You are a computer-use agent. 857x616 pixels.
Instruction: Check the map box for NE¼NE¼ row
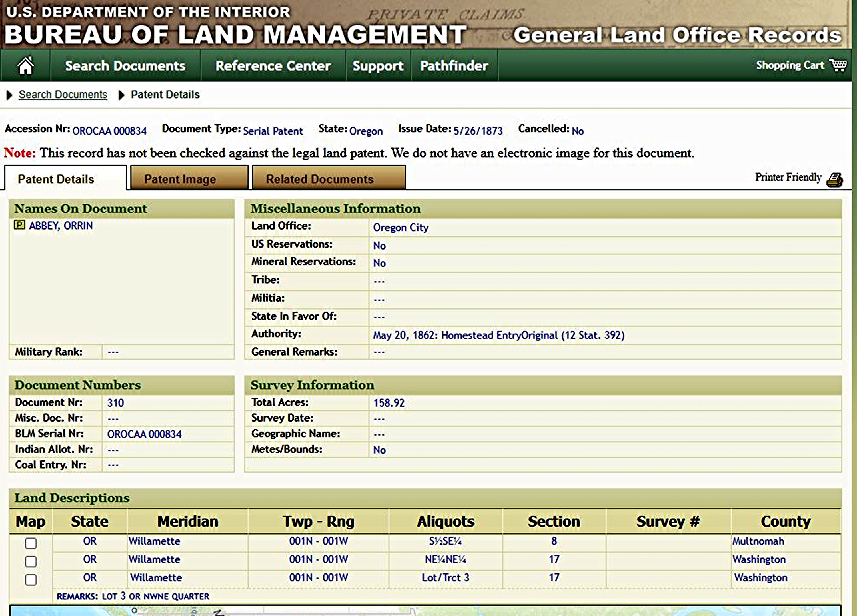click(x=31, y=561)
